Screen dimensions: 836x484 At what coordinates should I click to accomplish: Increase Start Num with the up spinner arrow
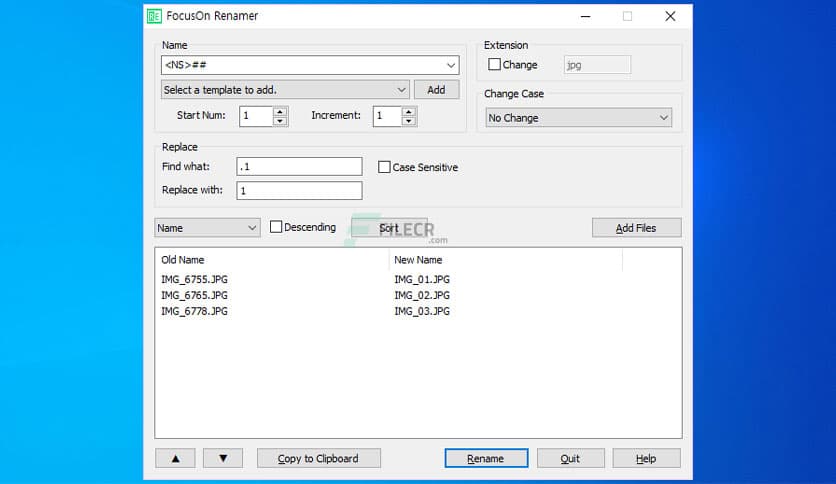point(280,111)
